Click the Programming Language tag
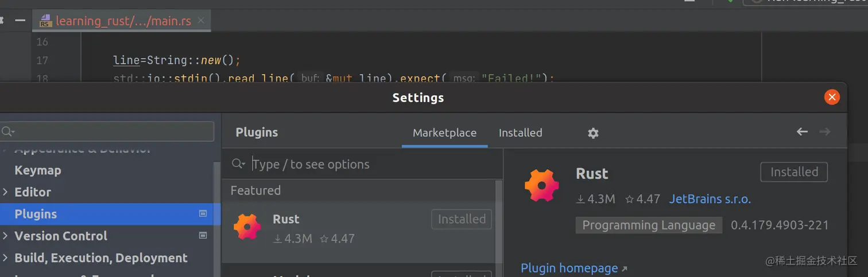The width and height of the screenshot is (868, 277). [x=649, y=225]
